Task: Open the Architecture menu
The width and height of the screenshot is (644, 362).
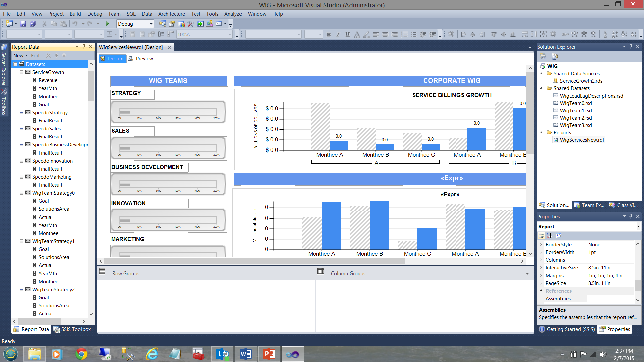Action: coord(171,14)
